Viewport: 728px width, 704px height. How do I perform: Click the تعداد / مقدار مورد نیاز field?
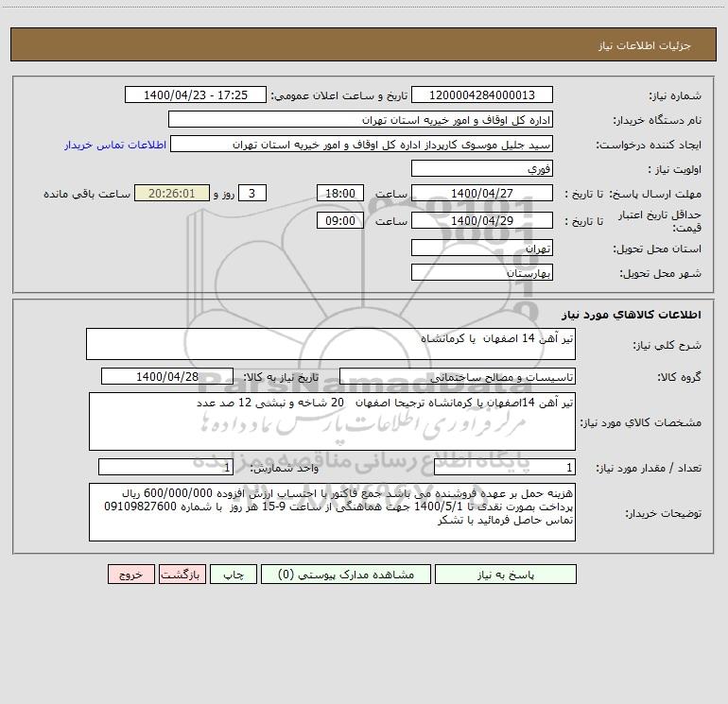[x=505, y=468]
